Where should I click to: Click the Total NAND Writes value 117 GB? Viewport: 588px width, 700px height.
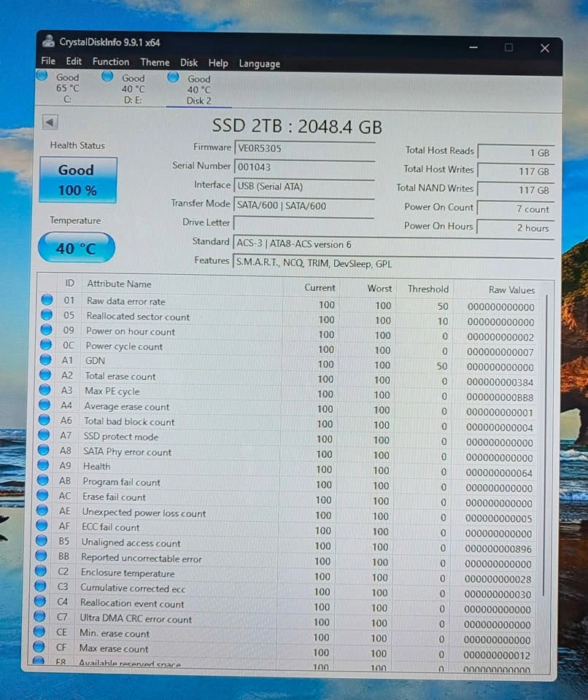point(516,190)
